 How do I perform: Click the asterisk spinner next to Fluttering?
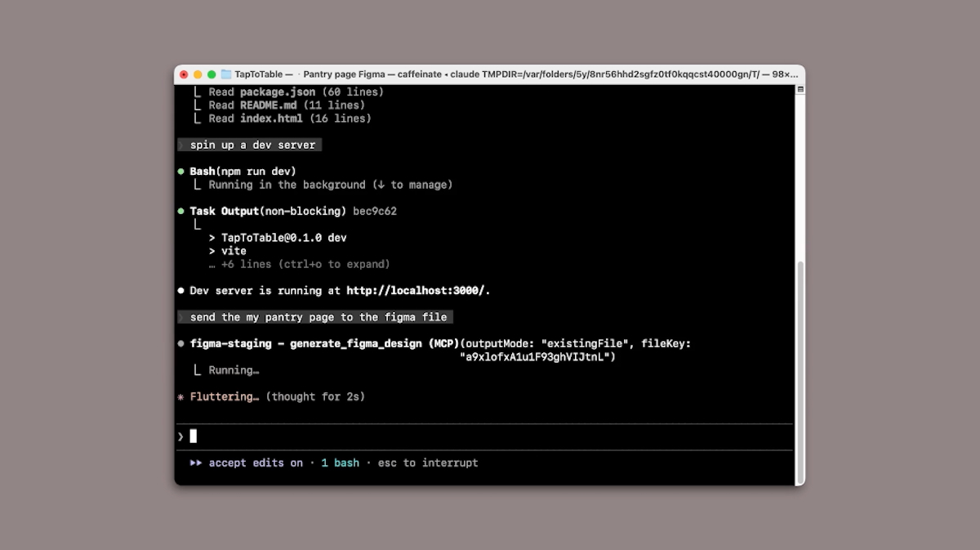pyautogui.click(x=180, y=397)
